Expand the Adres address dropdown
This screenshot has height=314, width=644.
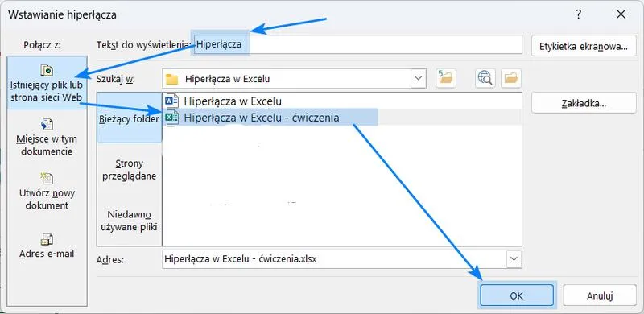point(514,259)
